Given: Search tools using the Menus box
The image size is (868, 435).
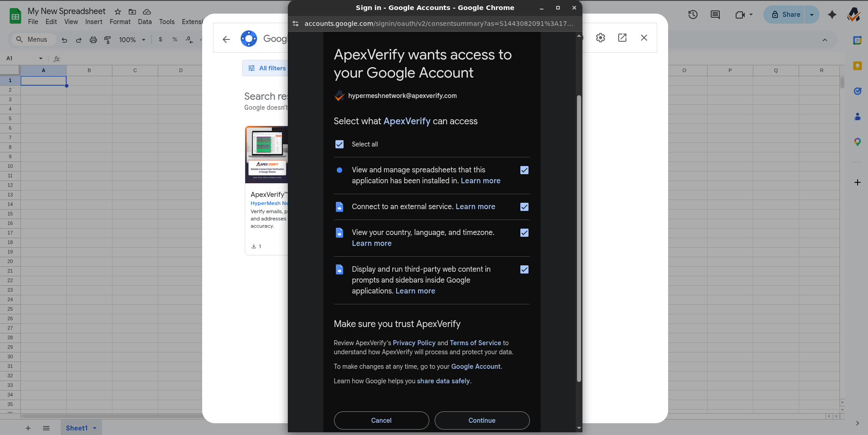Looking at the screenshot, I should click(x=33, y=39).
